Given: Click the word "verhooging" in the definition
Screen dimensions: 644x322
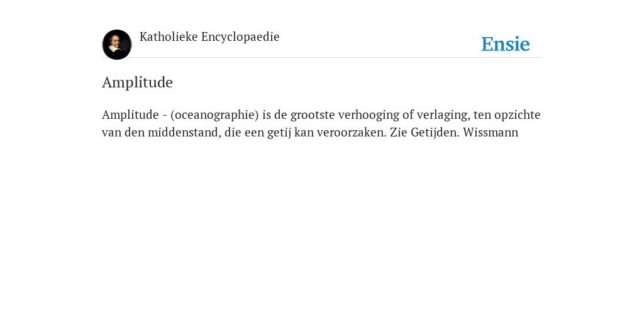Looking at the screenshot, I should pyautogui.click(x=369, y=115).
